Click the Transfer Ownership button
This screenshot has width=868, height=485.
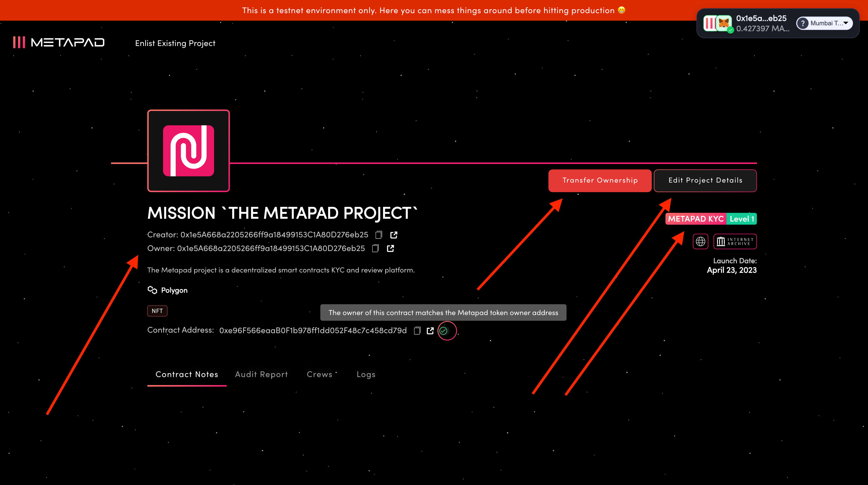coord(600,181)
